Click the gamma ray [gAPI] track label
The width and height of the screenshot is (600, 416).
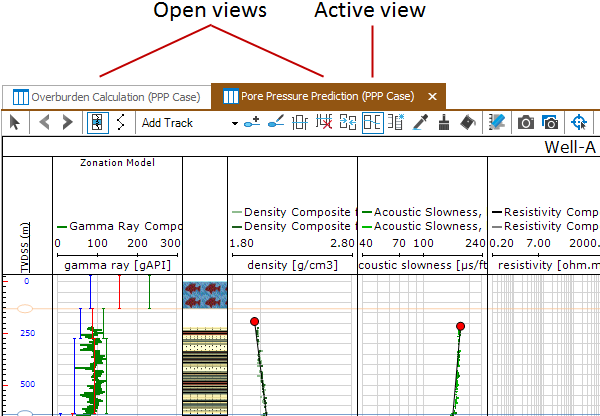click(117, 265)
